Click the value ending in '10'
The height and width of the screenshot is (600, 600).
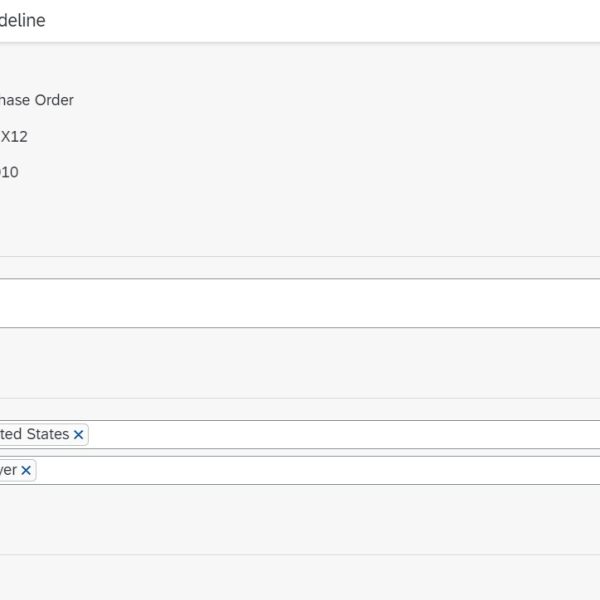[9, 172]
